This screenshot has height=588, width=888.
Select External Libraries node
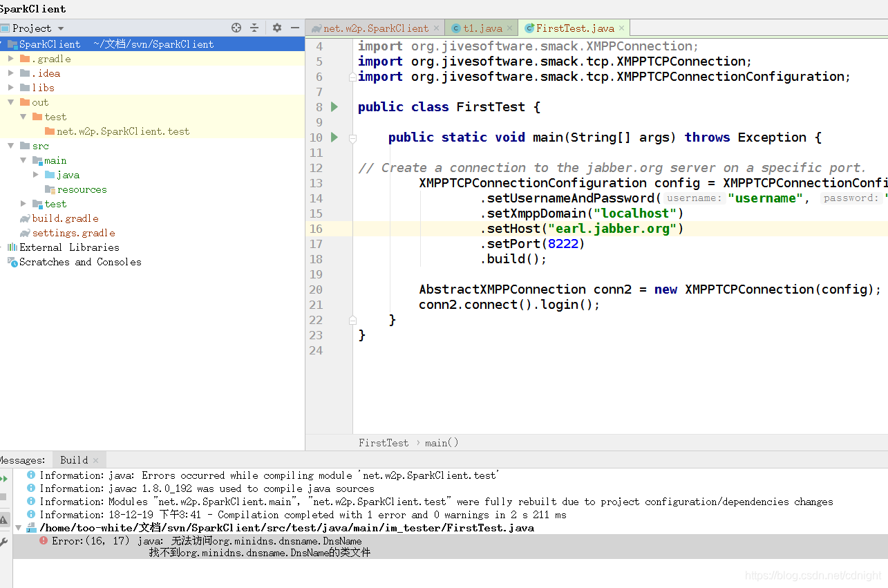coord(69,247)
